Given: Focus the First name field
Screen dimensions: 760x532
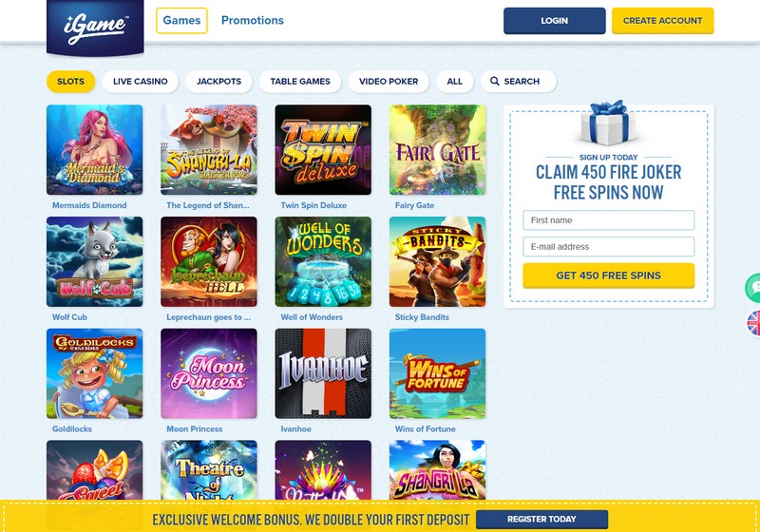Looking at the screenshot, I should click(608, 220).
